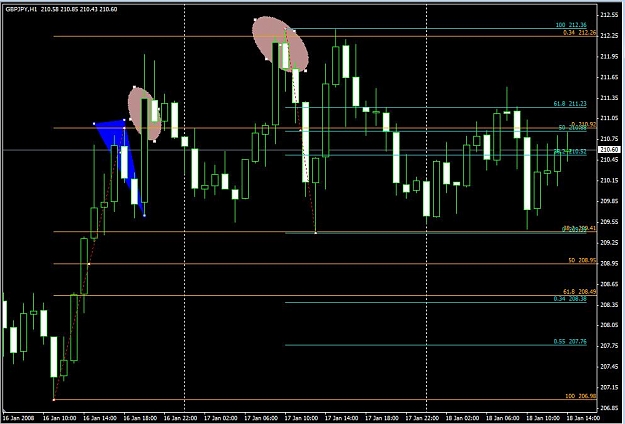625x424 pixels.
Task: Click the '17 Jan 18:00' time axis label
Action: [x=382, y=418]
